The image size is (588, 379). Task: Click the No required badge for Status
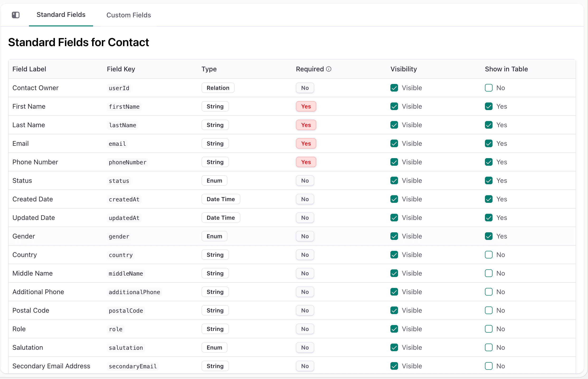click(305, 181)
